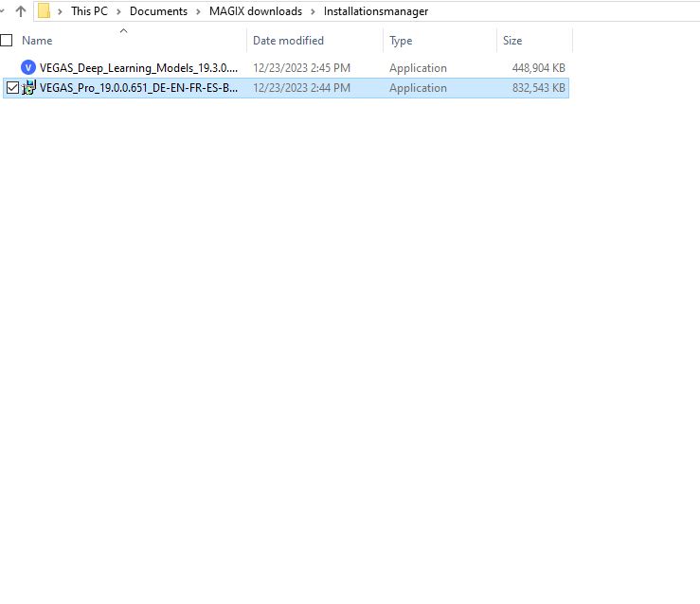
Task: Expand chevron after This PC
Action: (118, 11)
